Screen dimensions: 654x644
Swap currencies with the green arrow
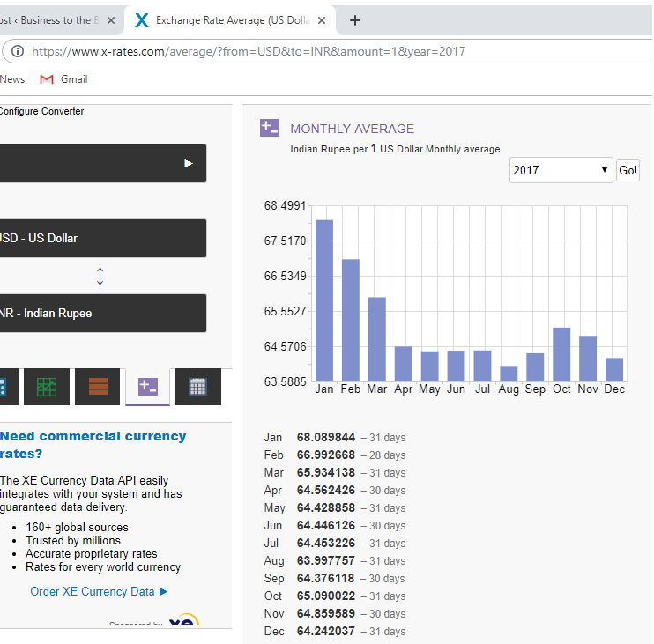[100, 276]
